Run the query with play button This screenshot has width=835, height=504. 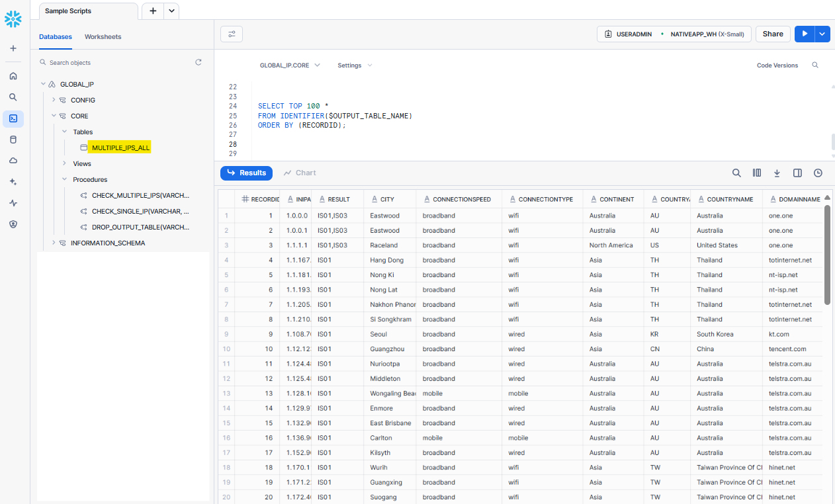805,34
